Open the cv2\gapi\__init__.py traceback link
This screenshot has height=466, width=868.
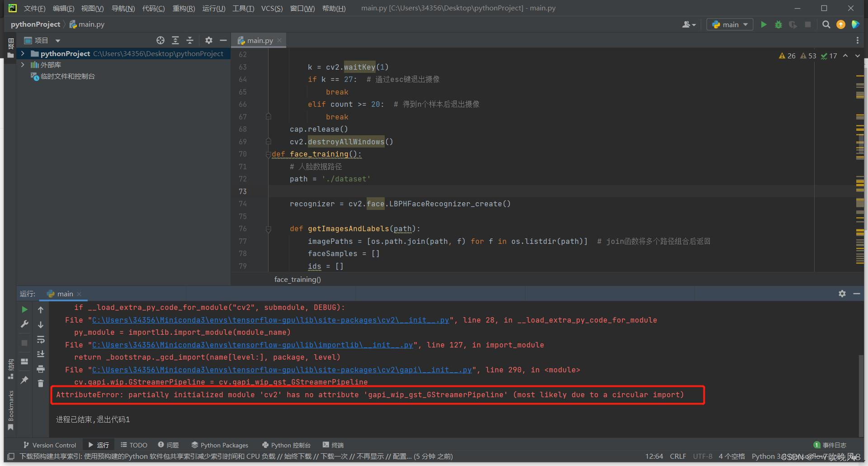[x=282, y=370]
